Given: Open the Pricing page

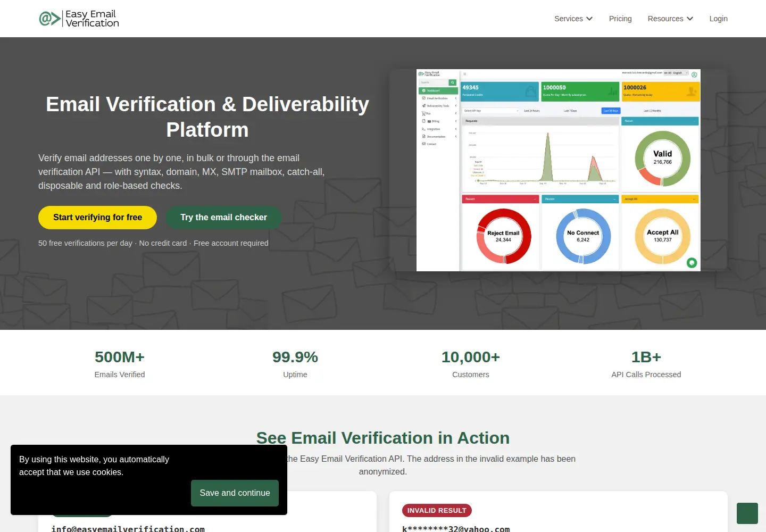Looking at the screenshot, I should 620,19.
